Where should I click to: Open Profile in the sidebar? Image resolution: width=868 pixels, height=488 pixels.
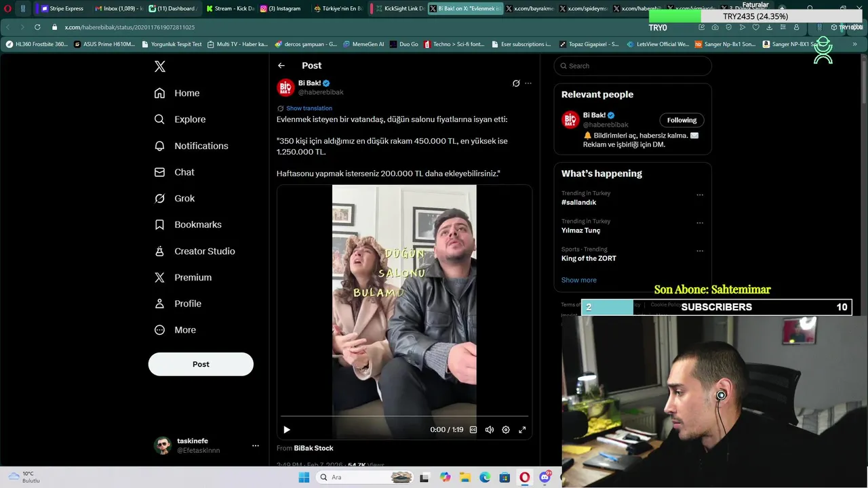pyautogui.click(x=178, y=304)
